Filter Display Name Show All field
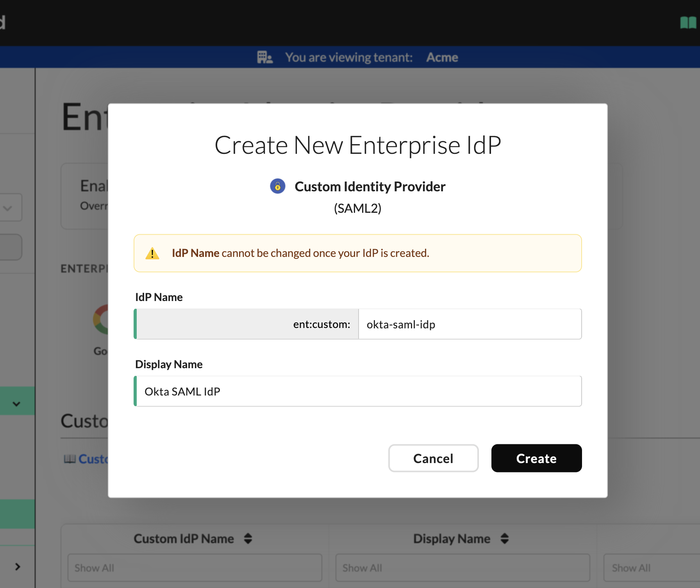The height and width of the screenshot is (588, 700). click(x=462, y=568)
